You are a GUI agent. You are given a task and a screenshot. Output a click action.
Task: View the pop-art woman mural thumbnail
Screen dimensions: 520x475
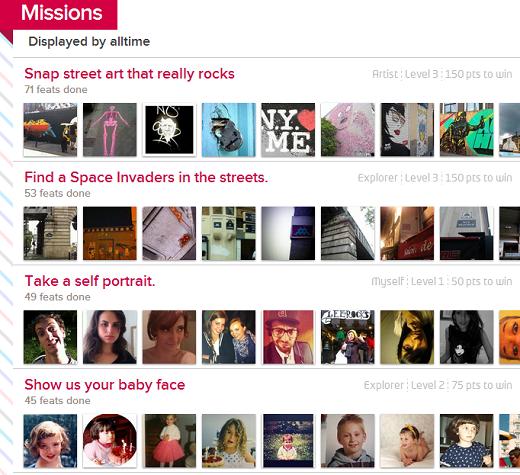coord(407,130)
